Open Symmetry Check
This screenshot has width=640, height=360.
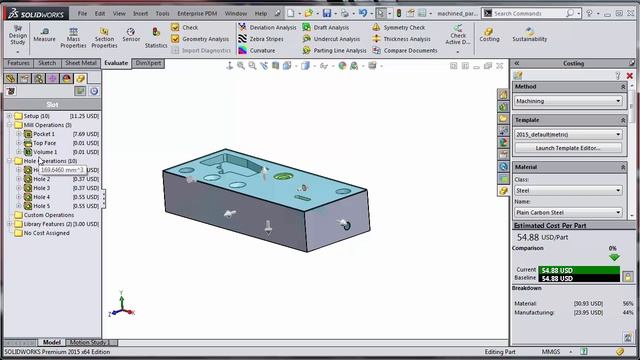399,27
